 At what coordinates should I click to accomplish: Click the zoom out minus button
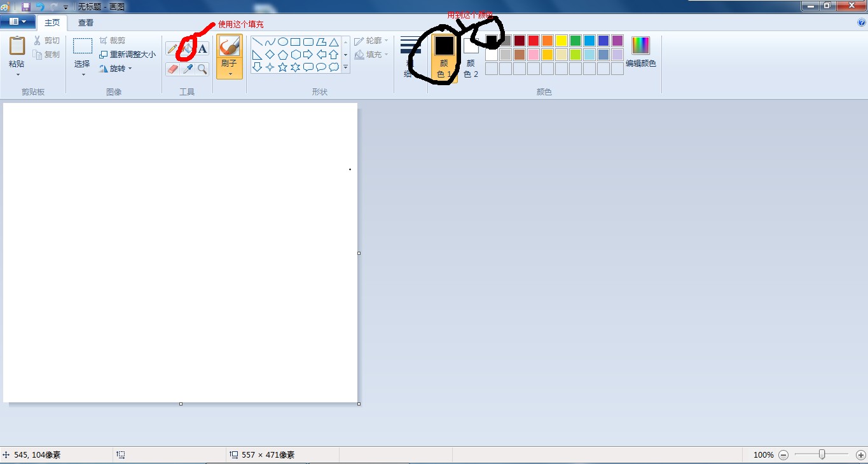tap(783, 455)
